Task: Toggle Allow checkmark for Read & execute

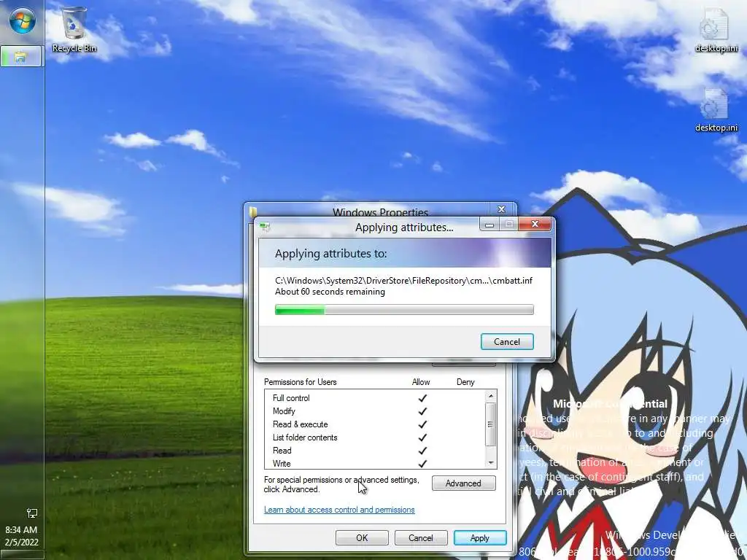Action: [x=422, y=424]
